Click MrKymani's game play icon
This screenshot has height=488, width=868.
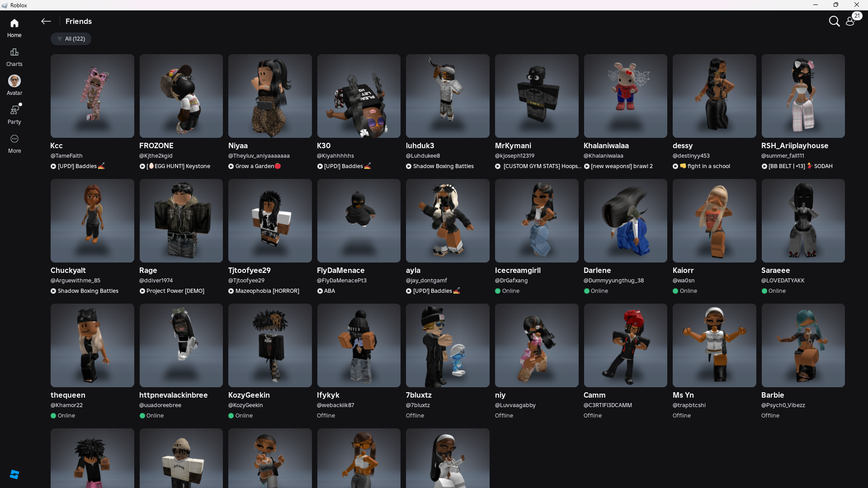tap(498, 166)
